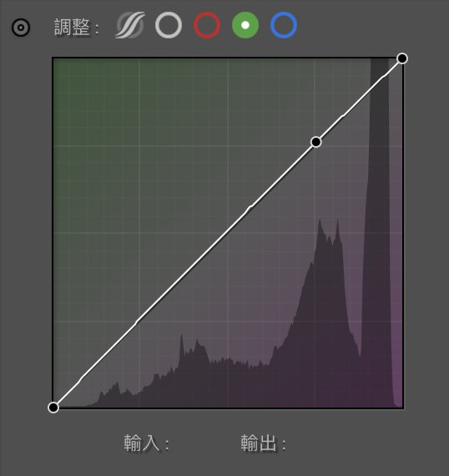Switch to the parametric curve icon
The height and width of the screenshot is (476, 449).
coord(130,25)
